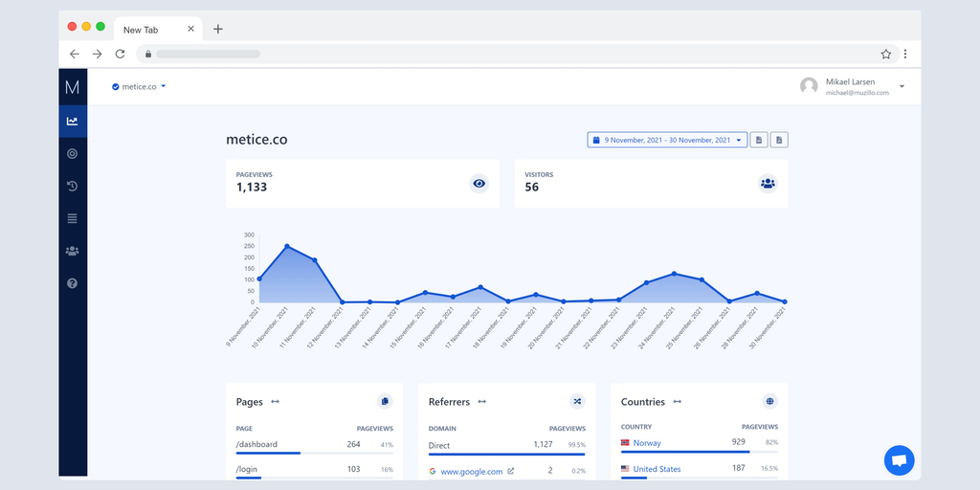The image size is (980, 490).
Task: Click the target goals icon in sidebar
Action: (72, 153)
